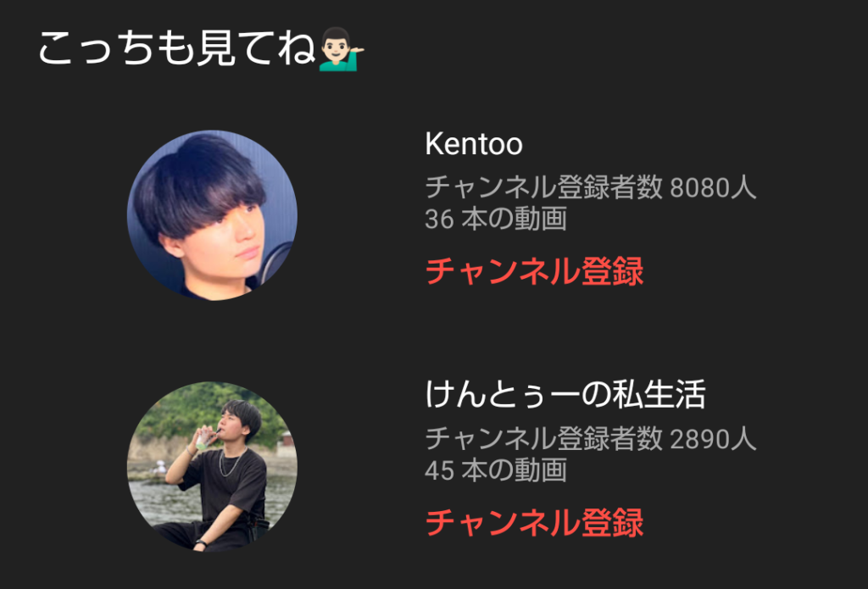The image size is (868, 589).
Task: Click the こっちも見てね section heading
Action: coord(202,48)
